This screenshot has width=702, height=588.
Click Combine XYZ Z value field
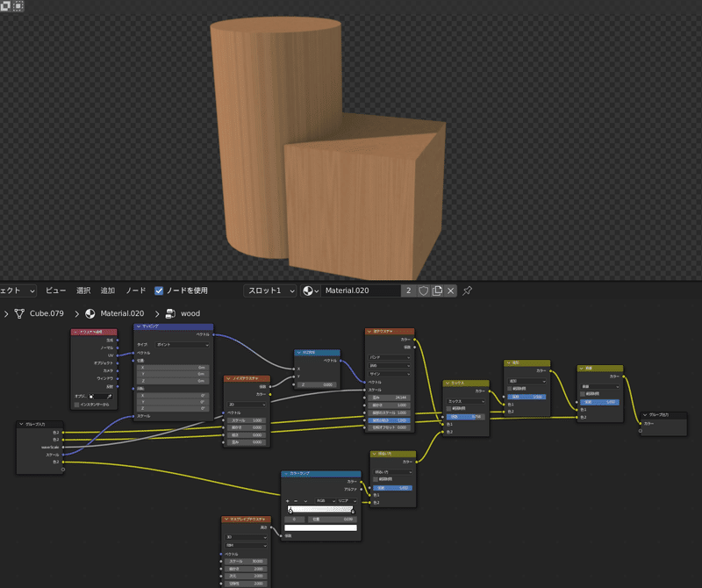(x=317, y=384)
